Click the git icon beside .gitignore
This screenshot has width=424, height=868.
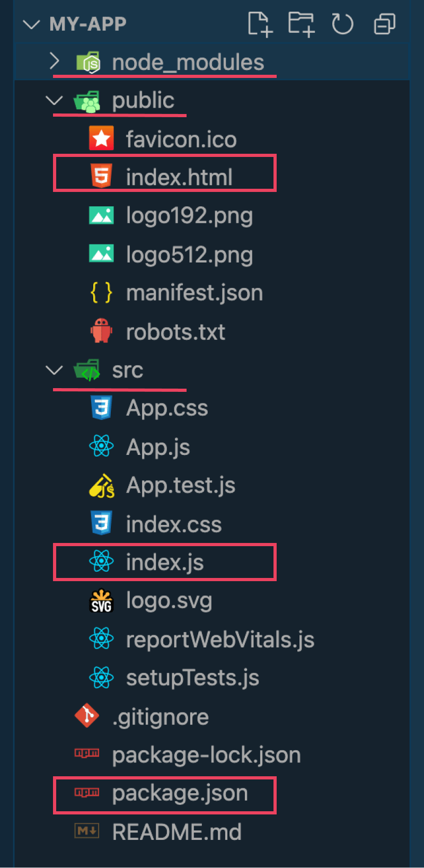tap(86, 715)
